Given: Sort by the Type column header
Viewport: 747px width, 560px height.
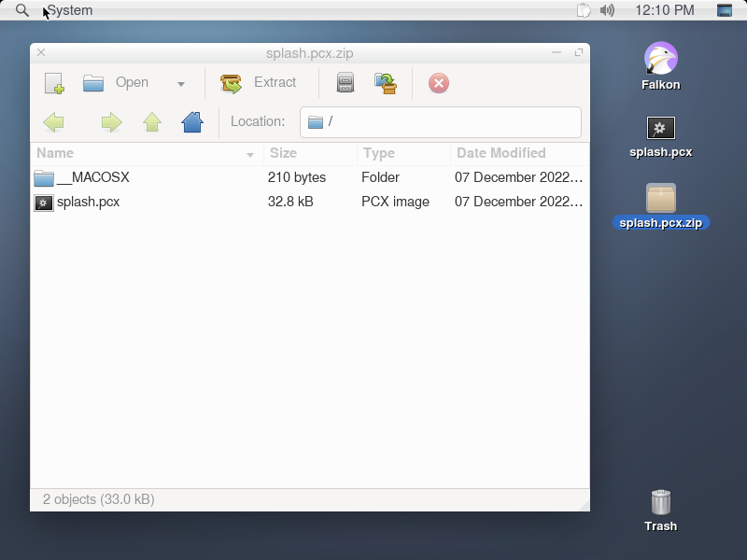Looking at the screenshot, I should [403, 153].
